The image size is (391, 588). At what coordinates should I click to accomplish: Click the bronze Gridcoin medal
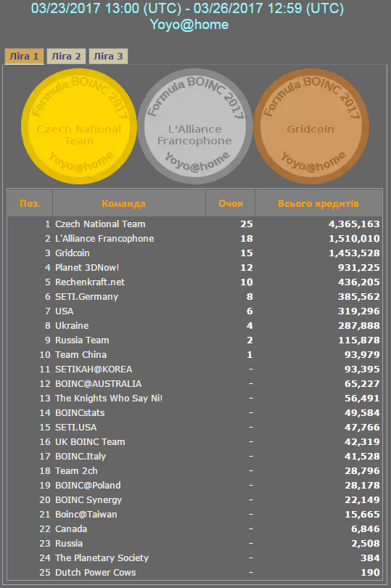(311, 126)
